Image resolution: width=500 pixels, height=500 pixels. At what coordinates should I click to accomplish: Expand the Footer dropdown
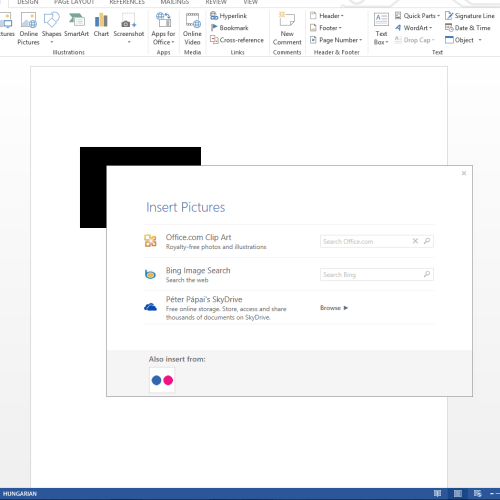(x=326, y=28)
